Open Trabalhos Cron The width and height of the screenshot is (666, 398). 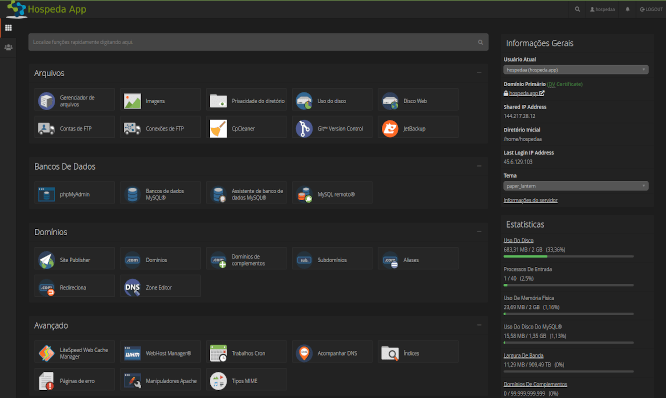(x=246, y=353)
